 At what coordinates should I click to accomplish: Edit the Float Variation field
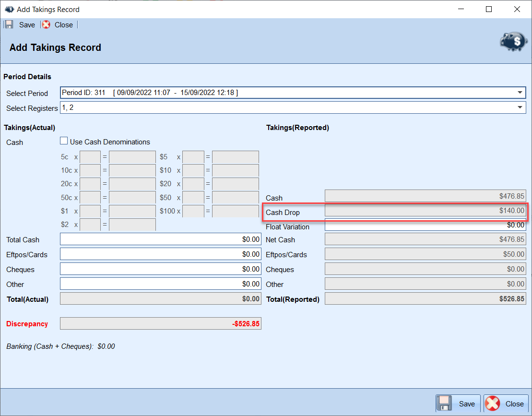point(425,226)
